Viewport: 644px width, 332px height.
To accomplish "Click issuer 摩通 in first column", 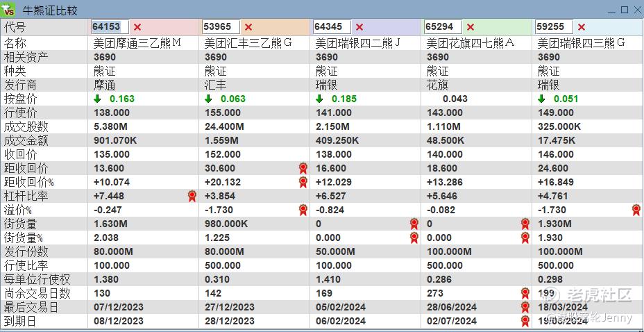I will pyautogui.click(x=104, y=85).
